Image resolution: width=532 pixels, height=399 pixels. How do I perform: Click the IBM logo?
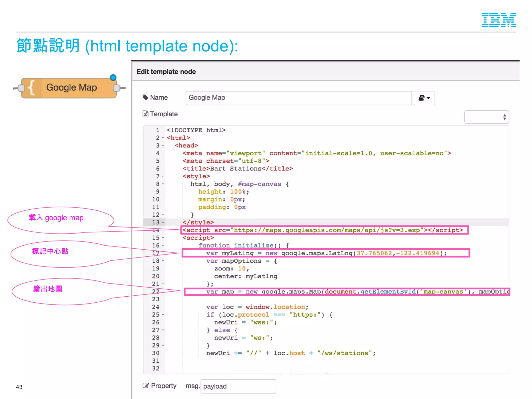[x=498, y=20]
